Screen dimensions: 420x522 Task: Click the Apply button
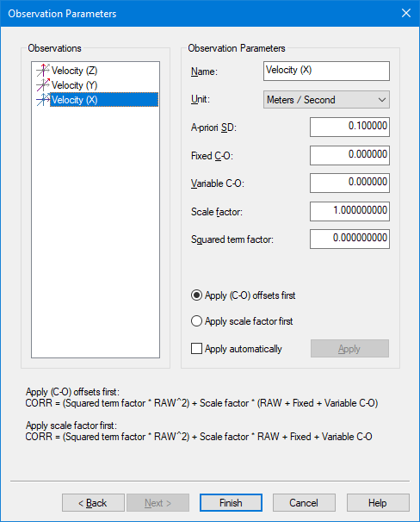349,349
